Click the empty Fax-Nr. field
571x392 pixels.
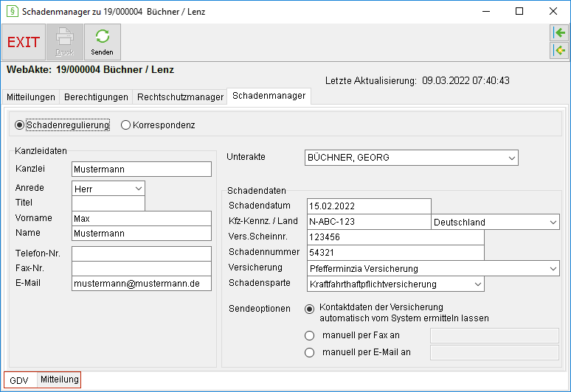point(142,269)
